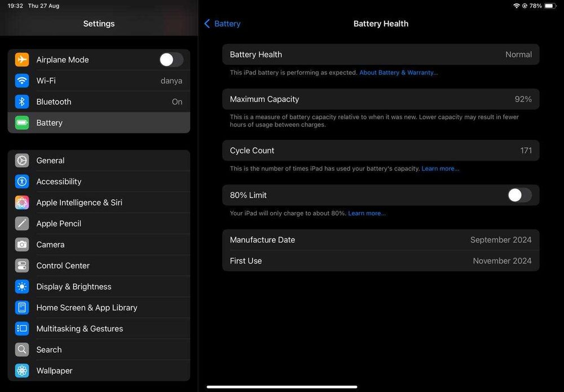This screenshot has width=564, height=392.
Task: Tap the Bluetooth On status text
Action: click(177, 102)
